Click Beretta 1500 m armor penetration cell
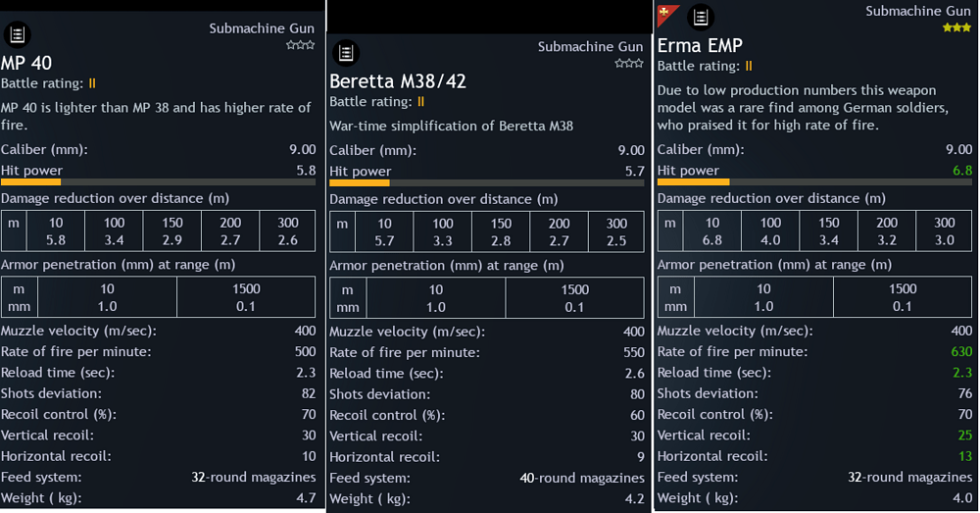 tap(574, 298)
